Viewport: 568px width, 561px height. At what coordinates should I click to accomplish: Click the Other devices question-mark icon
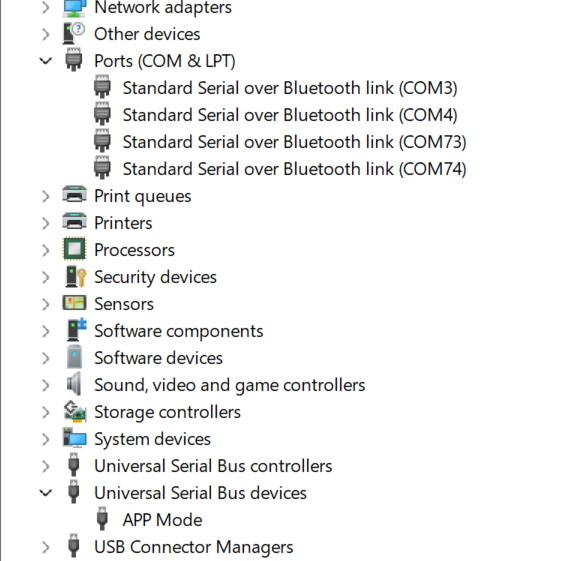coord(74,33)
